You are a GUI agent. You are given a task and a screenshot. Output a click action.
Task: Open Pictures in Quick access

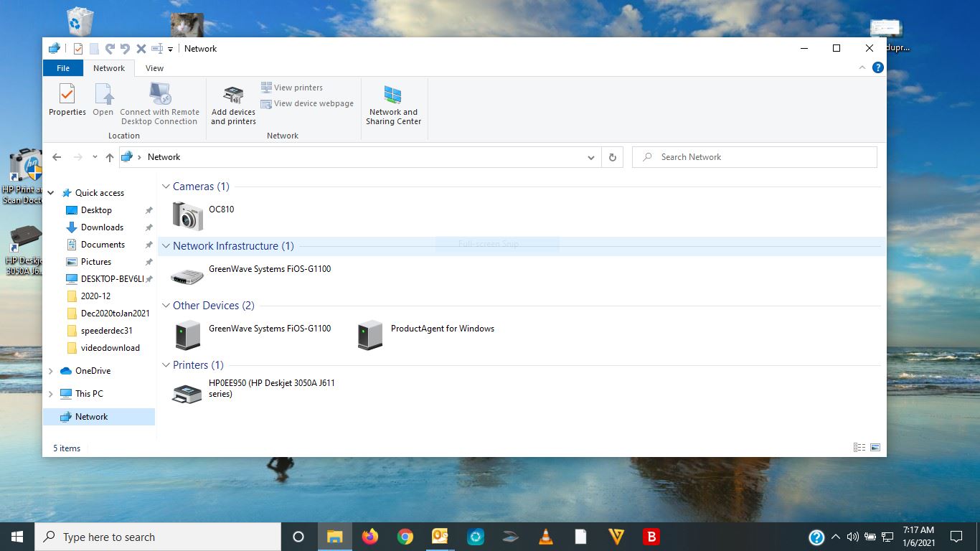(x=96, y=262)
